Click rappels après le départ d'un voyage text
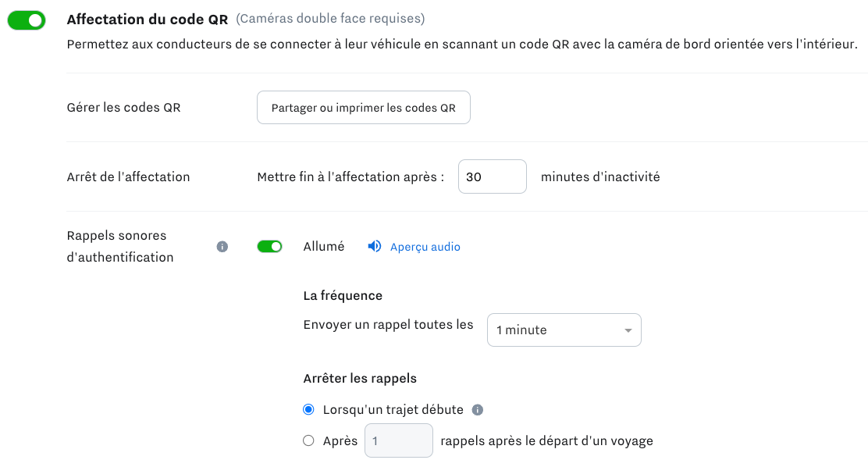The image size is (868, 467). click(x=546, y=440)
